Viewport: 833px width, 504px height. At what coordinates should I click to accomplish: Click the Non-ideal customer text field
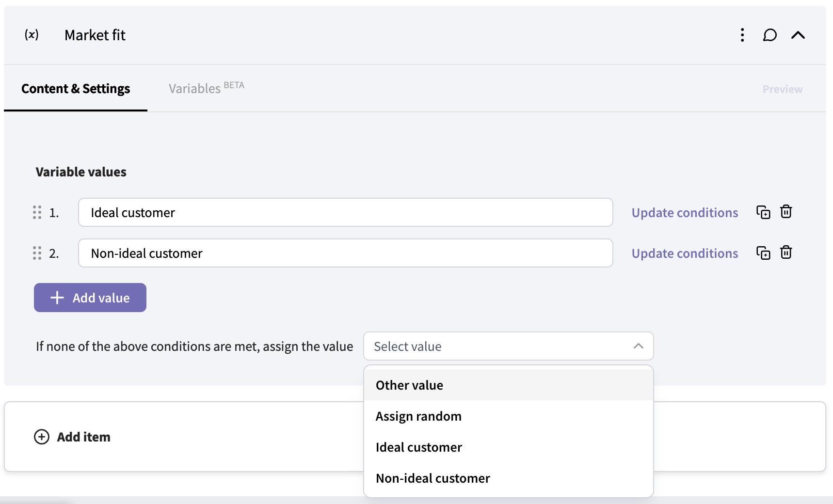(x=345, y=253)
